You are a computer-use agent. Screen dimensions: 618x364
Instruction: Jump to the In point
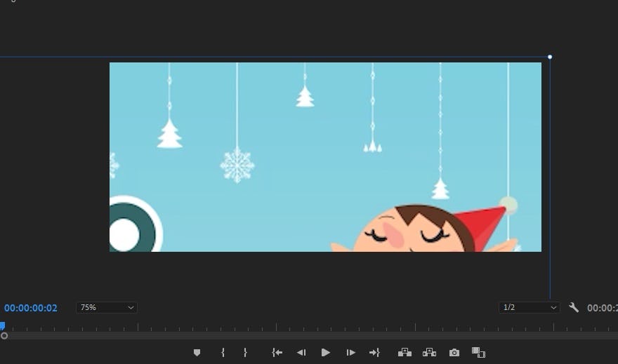pyautogui.click(x=277, y=353)
